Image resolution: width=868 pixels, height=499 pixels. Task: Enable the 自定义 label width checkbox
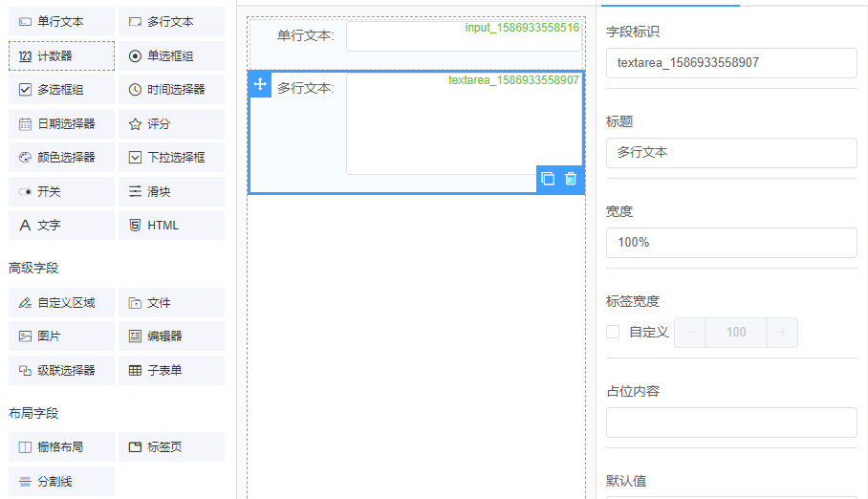tap(614, 333)
